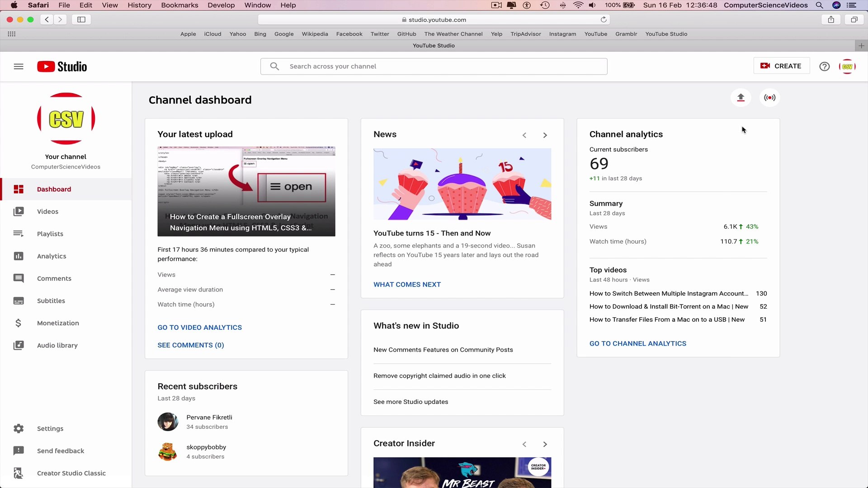Viewport: 868px width, 488px height.
Task: Open Creator Studio Classic
Action: pyautogui.click(x=71, y=473)
